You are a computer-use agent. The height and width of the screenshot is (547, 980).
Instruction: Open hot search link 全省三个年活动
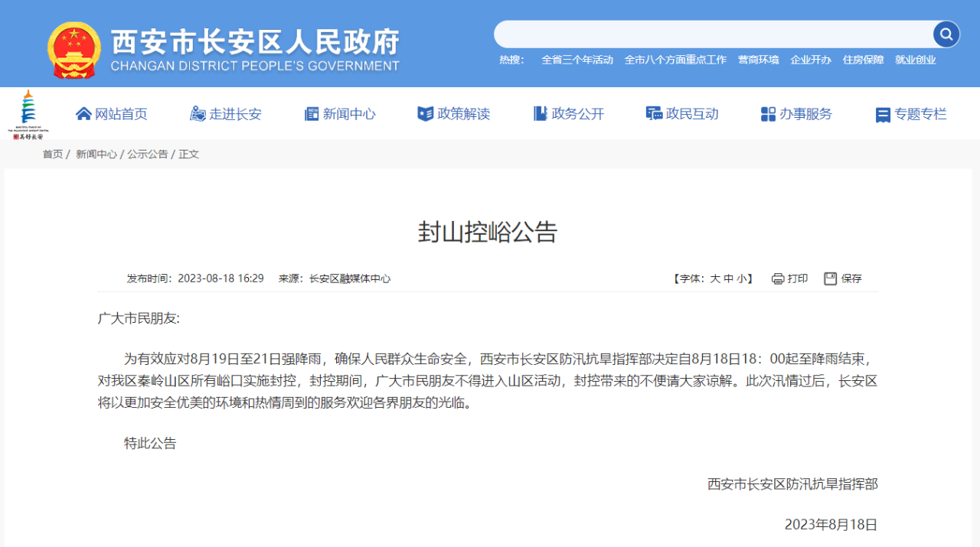tap(577, 60)
